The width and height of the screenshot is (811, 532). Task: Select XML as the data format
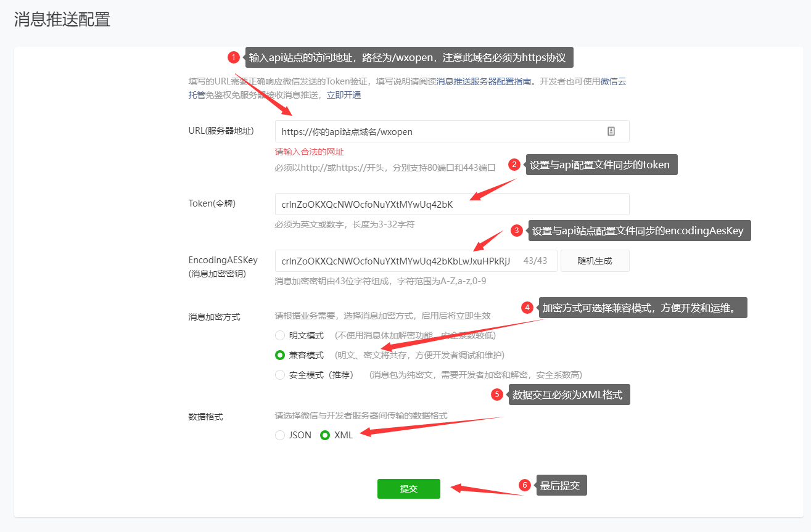coord(325,435)
